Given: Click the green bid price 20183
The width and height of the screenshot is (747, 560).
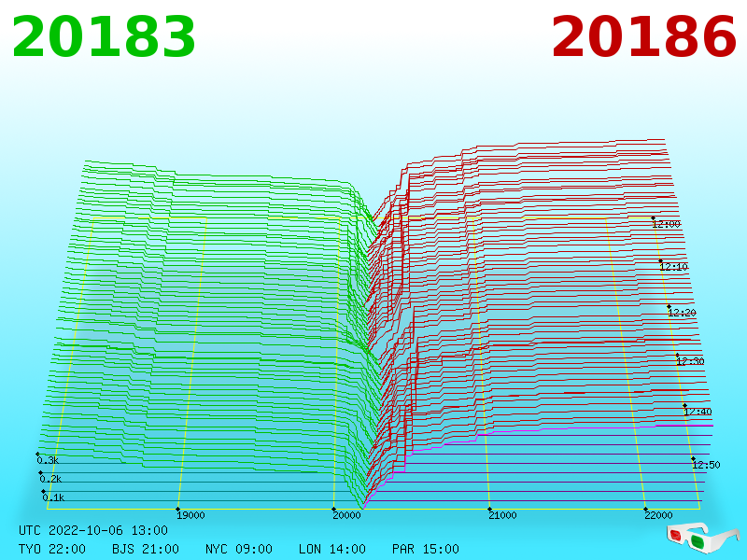Looking at the screenshot, I should 104,37.
